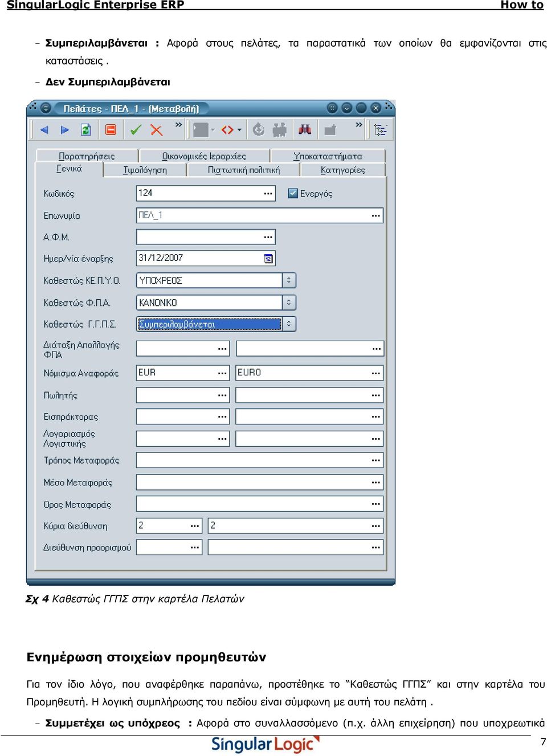Cancel changes with the red X icon
Screen dimensions: 547x756
pyautogui.click(x=156, y=130)
